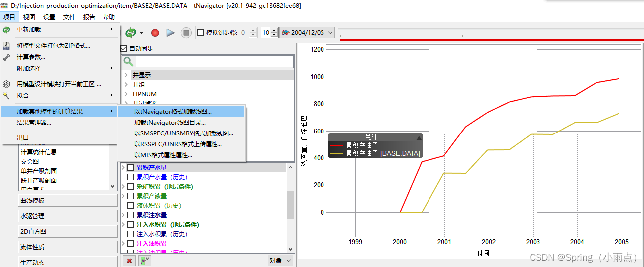Click the gray stop button
644x267 pixels.
186,33
